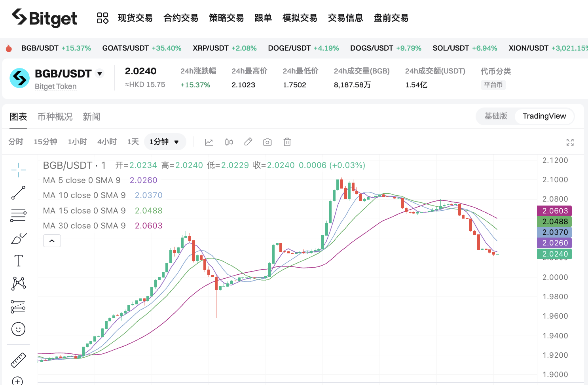This screenshot has width=588, height=385.
Task: Open the 1分钟 interval dropdown
Action: [x=165, y=142]
